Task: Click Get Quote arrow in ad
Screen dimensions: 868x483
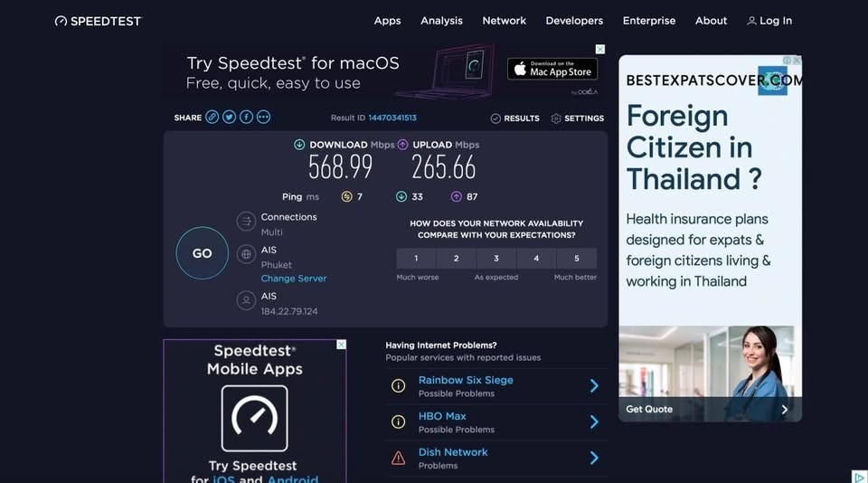Action: 785,410
